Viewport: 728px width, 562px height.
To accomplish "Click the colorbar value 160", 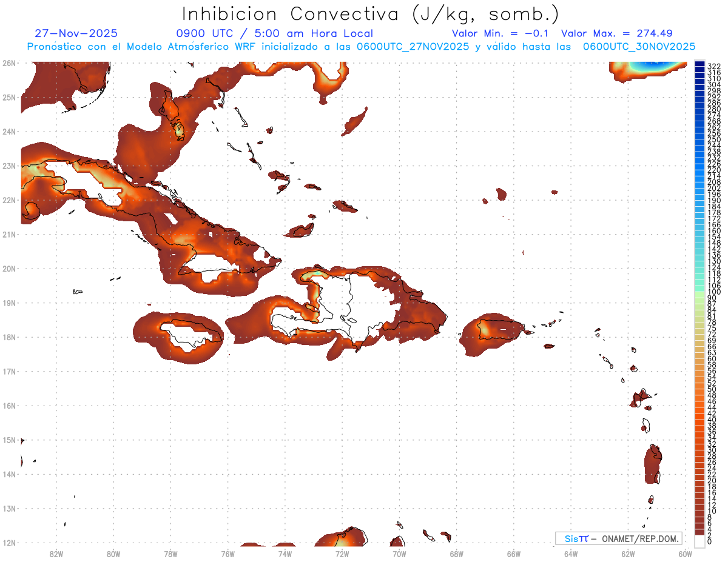I will [x=714, y=231].
